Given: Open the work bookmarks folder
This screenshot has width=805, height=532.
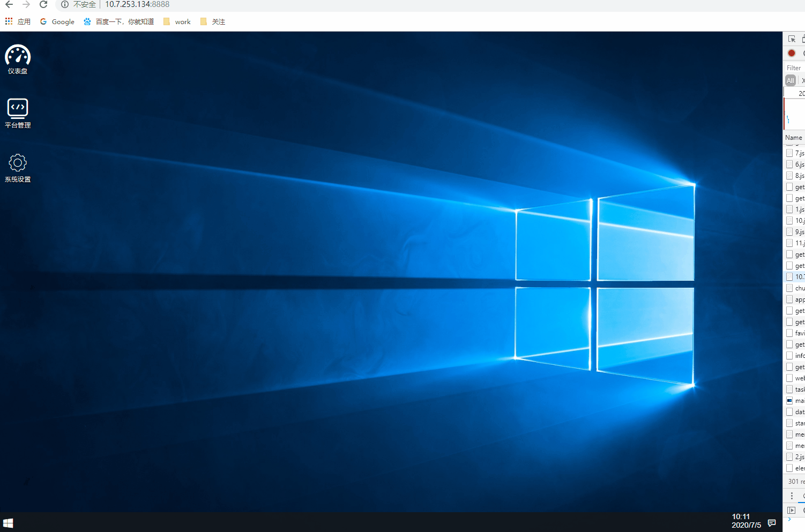Looking at the screenshot, I should point(177,22).
